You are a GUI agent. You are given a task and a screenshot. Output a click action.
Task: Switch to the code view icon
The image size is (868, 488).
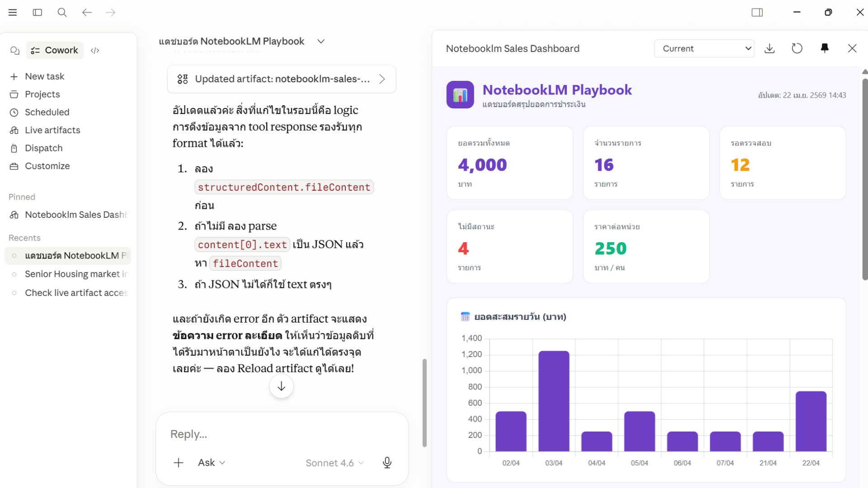pos(95,51)
